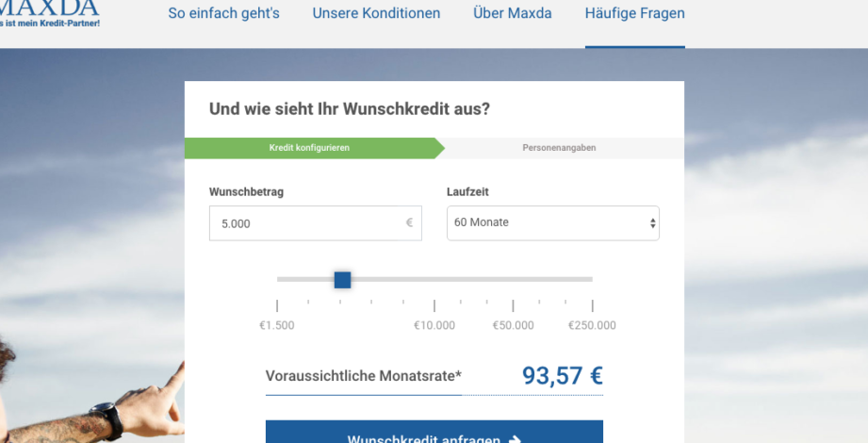Switch to the Personenangaben step

point(559,148)
